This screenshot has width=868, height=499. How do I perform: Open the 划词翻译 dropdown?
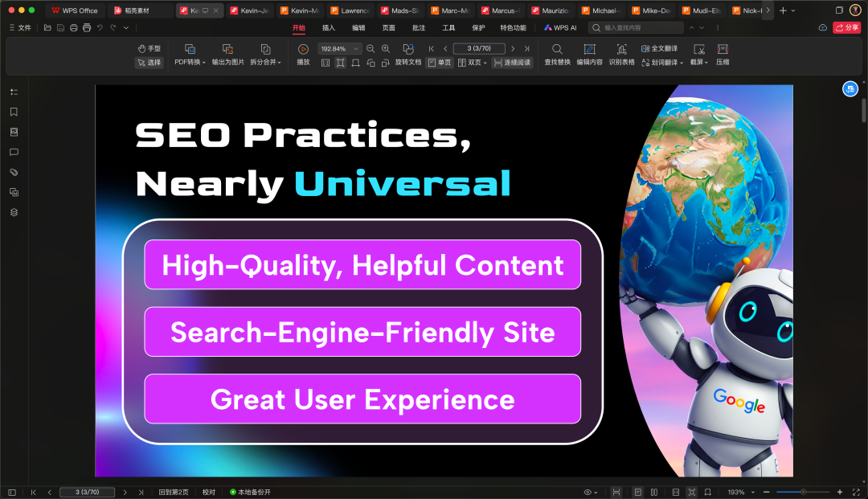pyautogui.click(x=662, y=63)
